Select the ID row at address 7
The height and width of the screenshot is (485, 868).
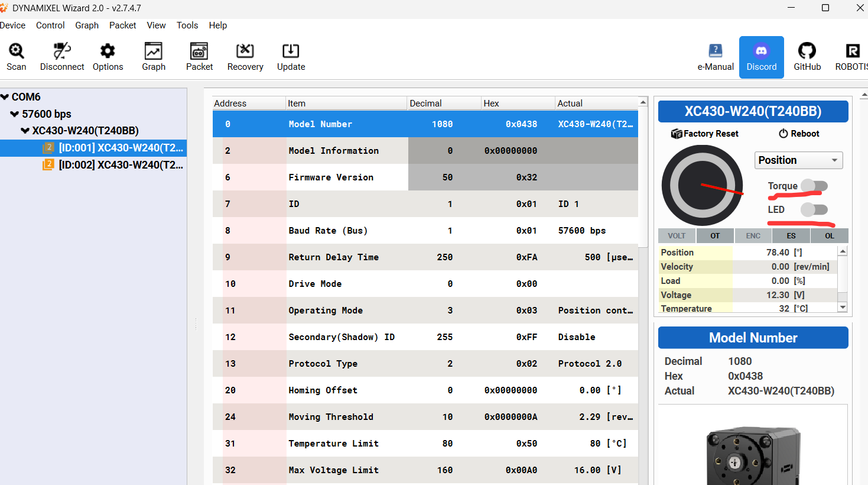[x=425, y=204]
